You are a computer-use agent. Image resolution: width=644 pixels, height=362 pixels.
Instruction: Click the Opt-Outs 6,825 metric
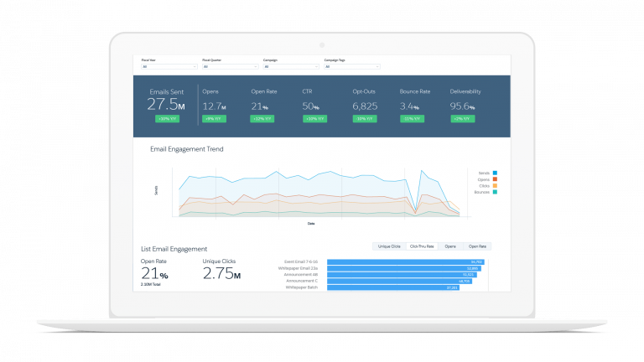point(365,106)
